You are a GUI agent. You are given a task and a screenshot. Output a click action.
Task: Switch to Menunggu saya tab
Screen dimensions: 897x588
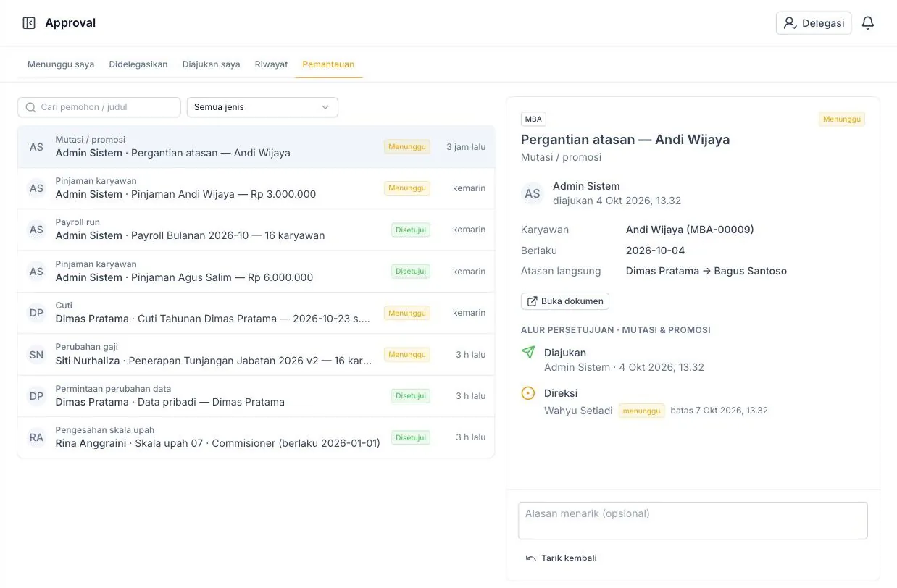[x=61, y=64]
